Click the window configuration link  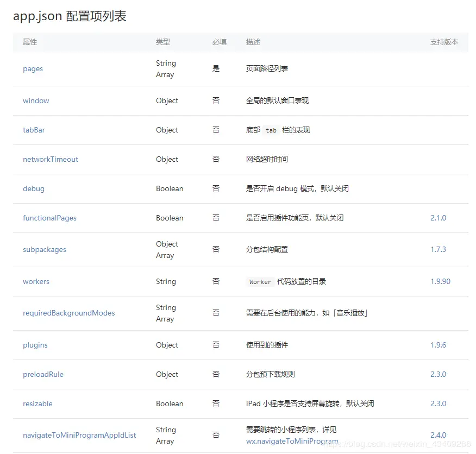pos(36,100)
